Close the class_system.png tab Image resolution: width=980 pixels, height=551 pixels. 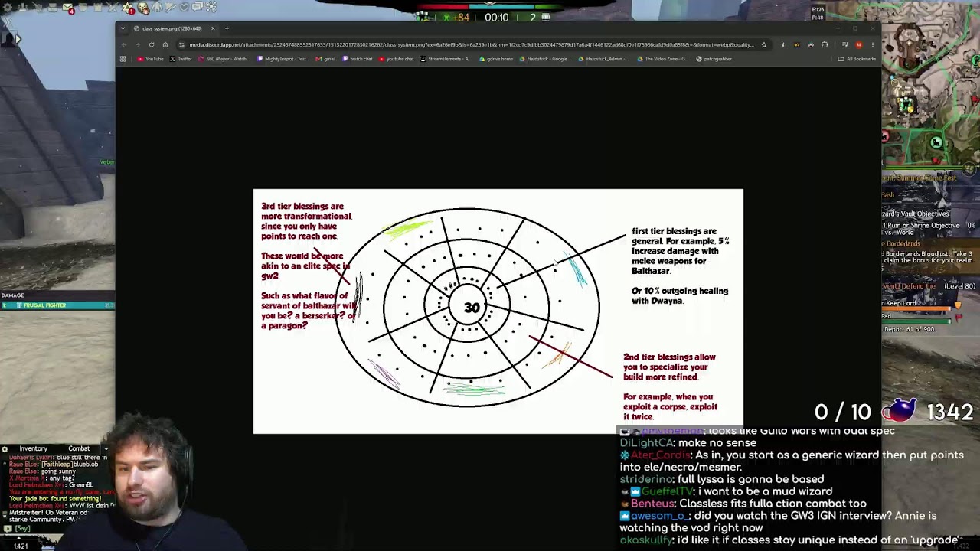click(x=213, y=28)
